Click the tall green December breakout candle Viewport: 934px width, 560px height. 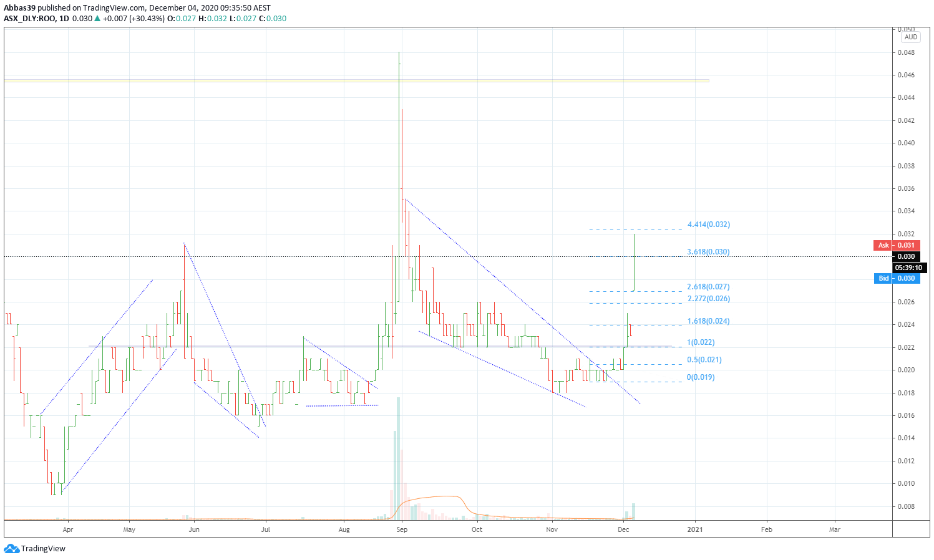pyautogui.click(x=634, y=262)
